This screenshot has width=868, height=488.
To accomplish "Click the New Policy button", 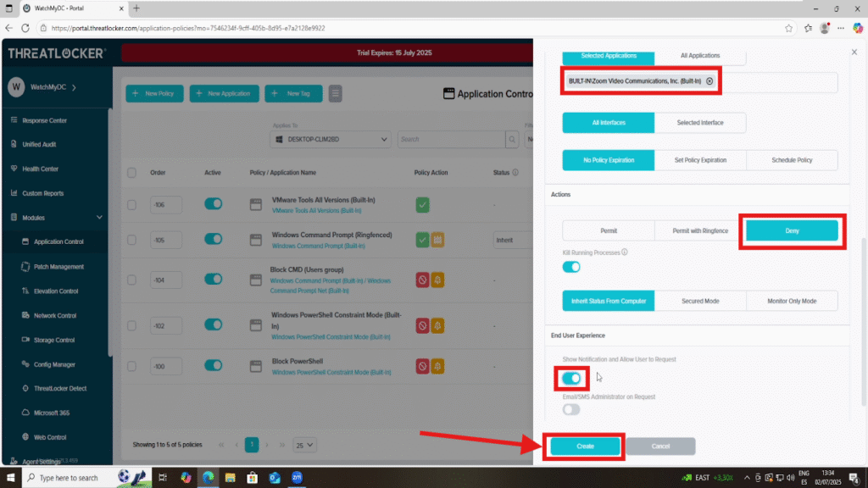I will pyautogui.click(x=154, y=93).
